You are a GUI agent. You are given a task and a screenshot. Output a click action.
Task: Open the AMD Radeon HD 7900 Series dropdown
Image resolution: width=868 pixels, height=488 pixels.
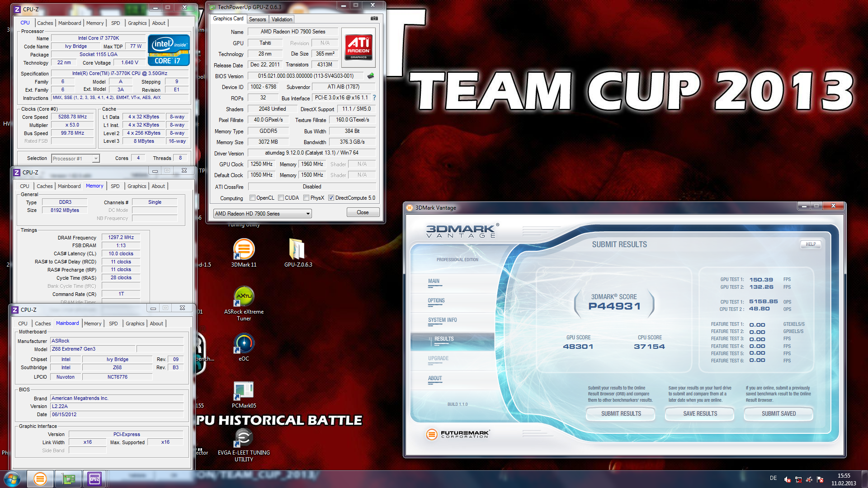(262, 214)
